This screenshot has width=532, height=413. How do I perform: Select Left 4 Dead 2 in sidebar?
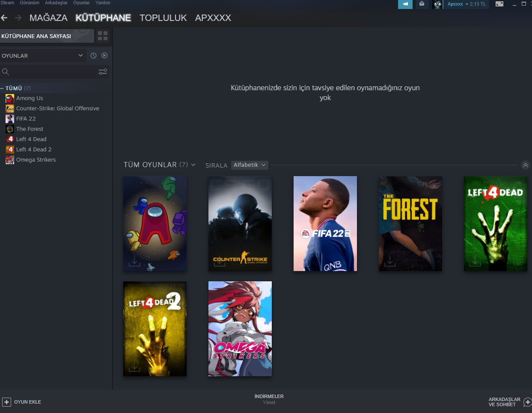pos(34,150)
